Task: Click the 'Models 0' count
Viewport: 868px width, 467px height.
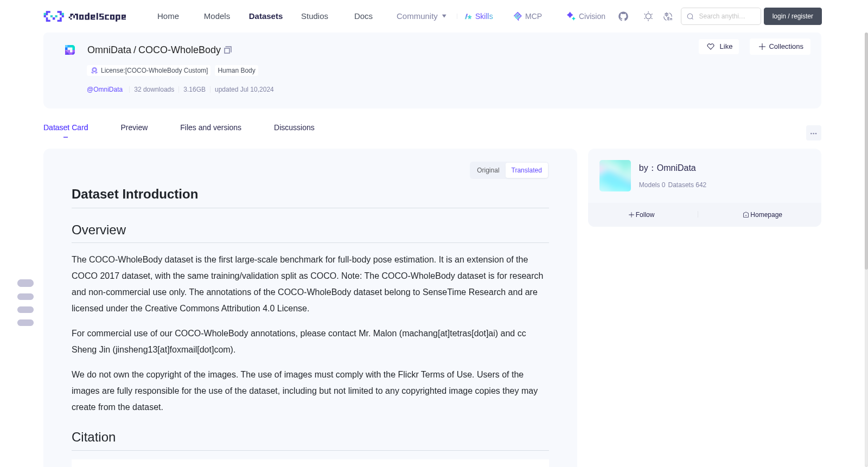Action: coord(652,185)
